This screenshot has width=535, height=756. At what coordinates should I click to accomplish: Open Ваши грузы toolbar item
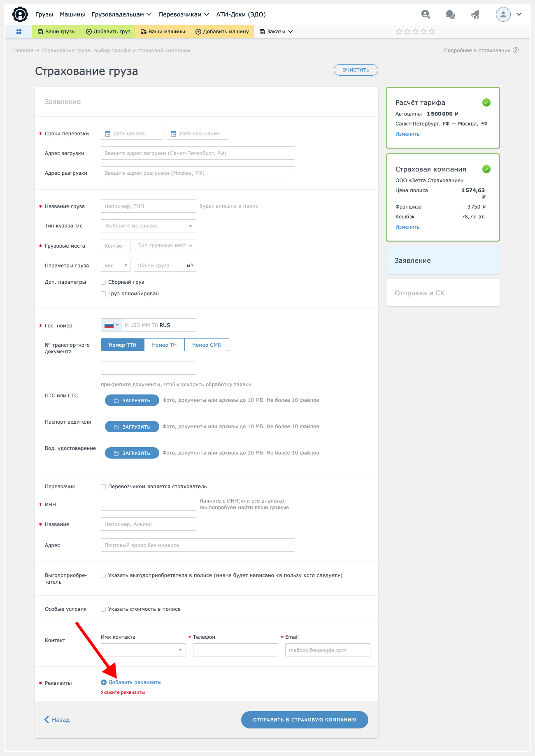(57, 32)
